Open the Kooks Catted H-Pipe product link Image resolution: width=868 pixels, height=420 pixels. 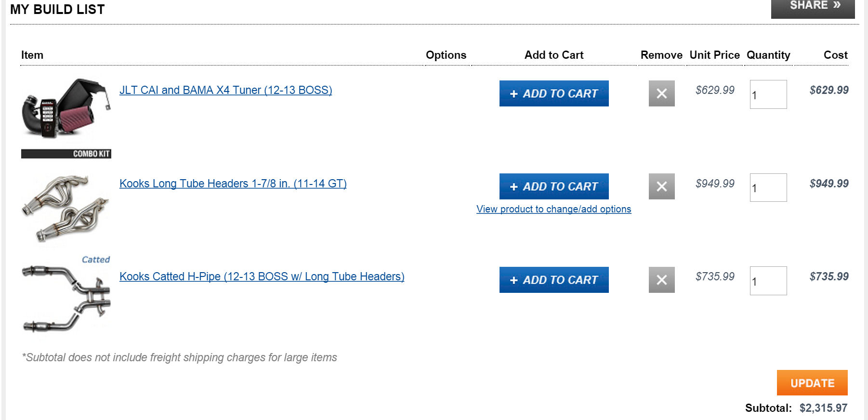coord(262,276)
